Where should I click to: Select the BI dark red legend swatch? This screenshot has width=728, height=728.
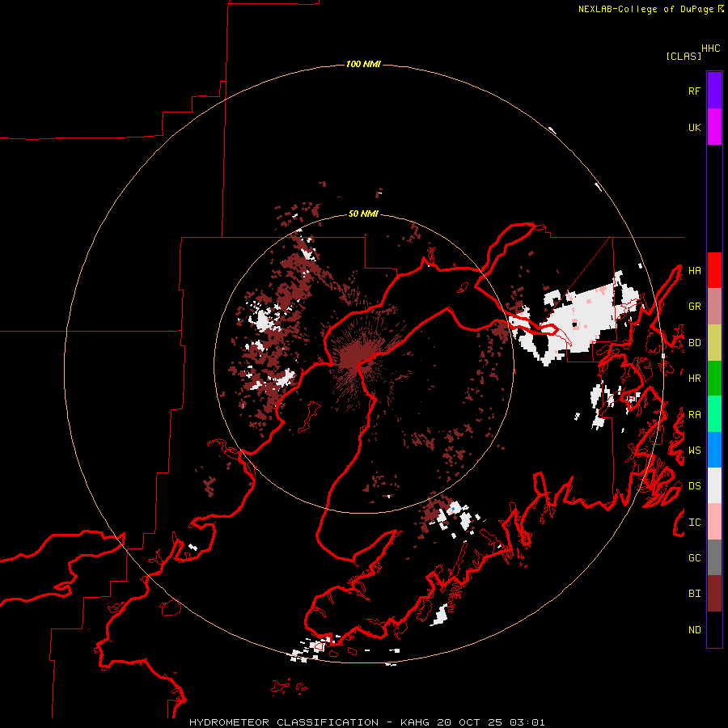(714, 594)
